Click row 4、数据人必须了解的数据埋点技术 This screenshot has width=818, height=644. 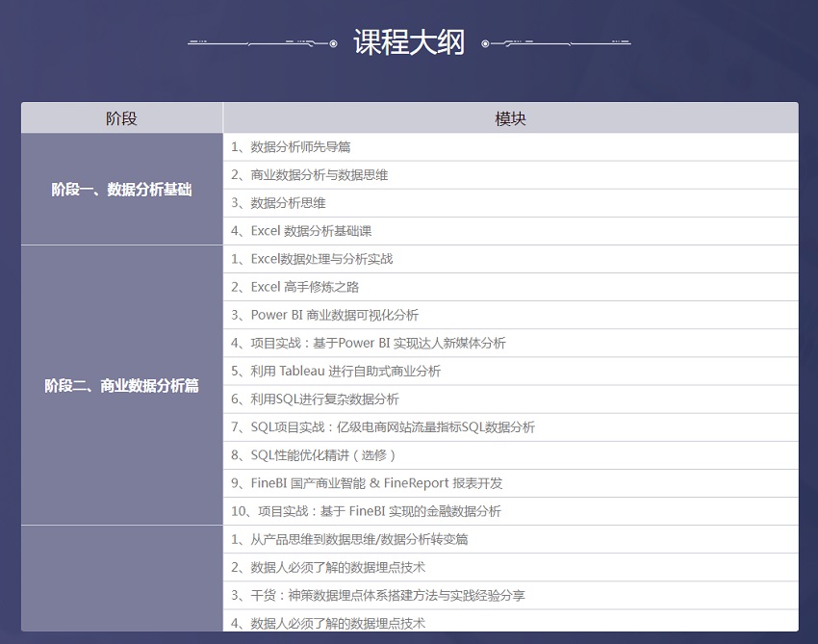point(511,621)
